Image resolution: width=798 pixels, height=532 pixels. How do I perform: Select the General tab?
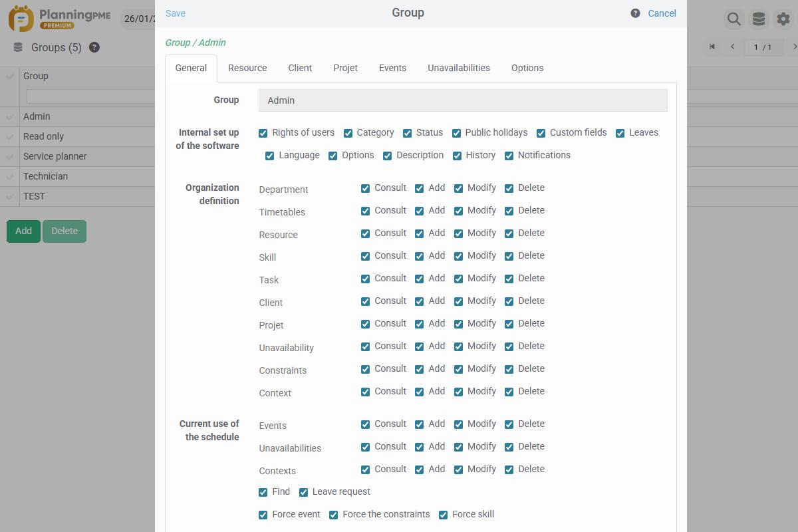coord(191,68)
